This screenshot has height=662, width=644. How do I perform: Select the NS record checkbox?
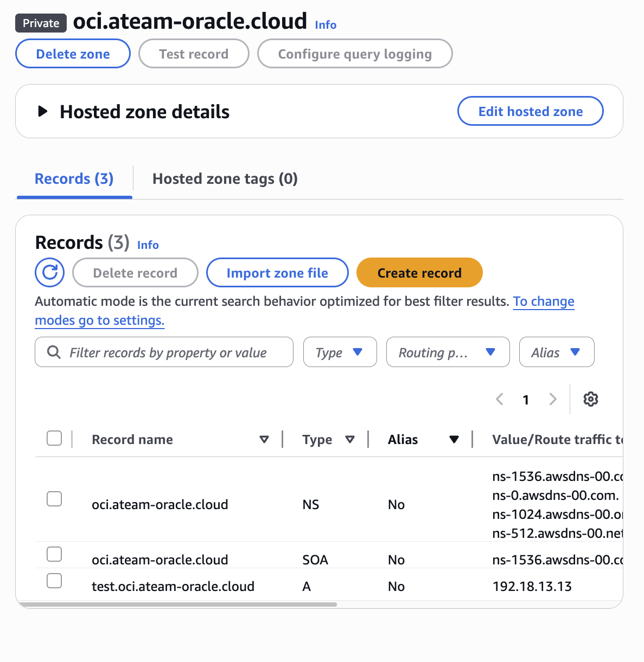pyautogui.click(x=54, y=499)
